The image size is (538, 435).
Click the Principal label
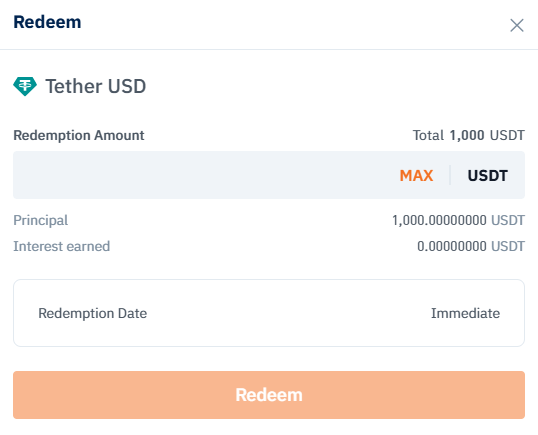coord(40,220)
